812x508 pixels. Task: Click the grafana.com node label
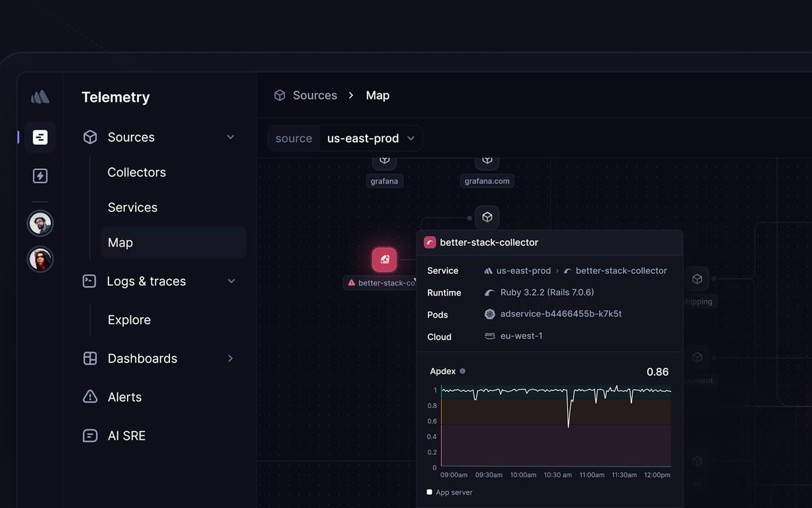point(487,180)
